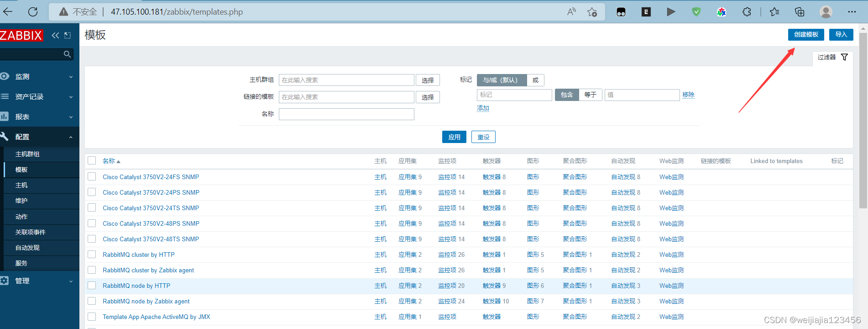Check the Template App Apache ActiveMQ checkbox
The image size is (868, 329).
coord(92,316)
